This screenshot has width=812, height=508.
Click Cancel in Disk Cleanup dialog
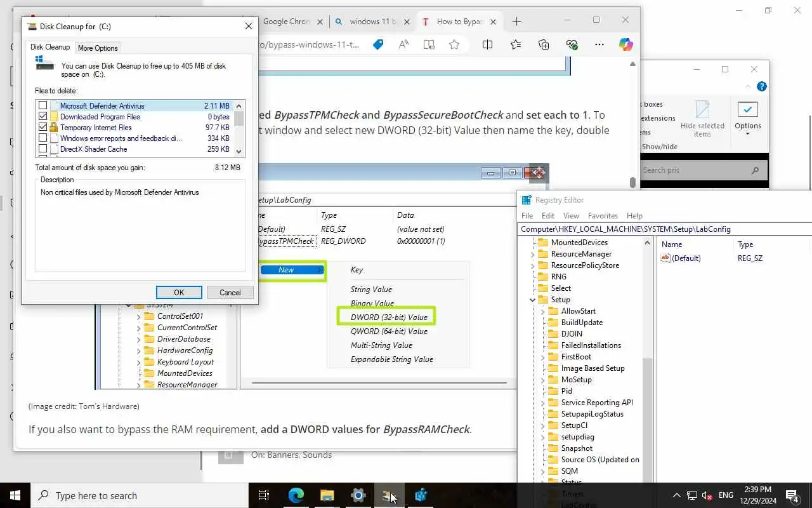230,293
